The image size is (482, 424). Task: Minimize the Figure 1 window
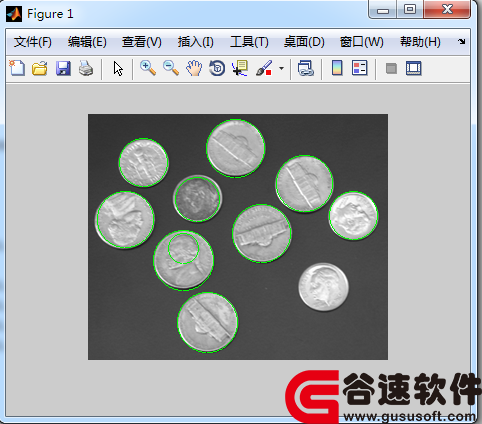pyautogui.click(x=383, y=9)
